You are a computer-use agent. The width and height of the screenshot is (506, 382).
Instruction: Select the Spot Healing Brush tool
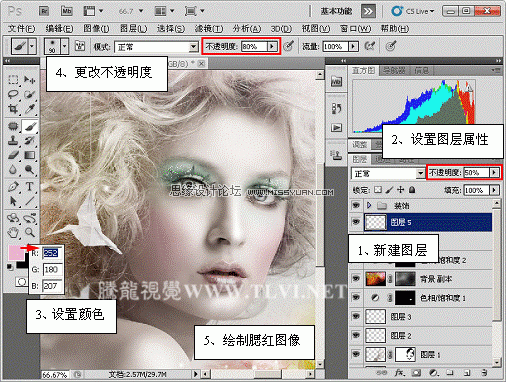pos(13,126)
